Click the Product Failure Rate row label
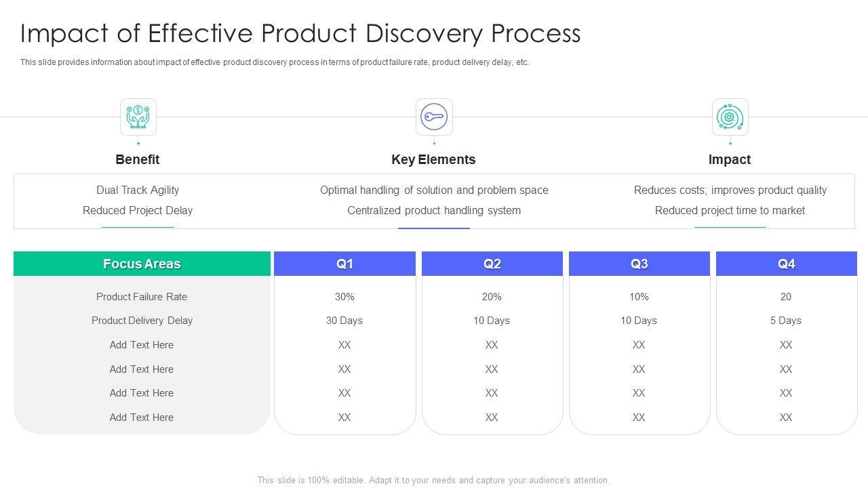The height and width of the screenshot is (488, 868). point(142,297)
